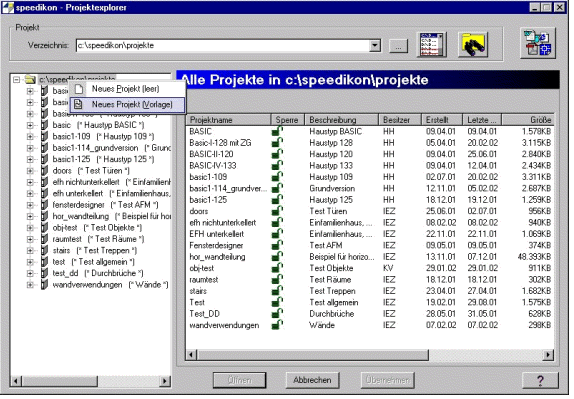
Task: Expand the doors tree node
Action: coord(30,171)
